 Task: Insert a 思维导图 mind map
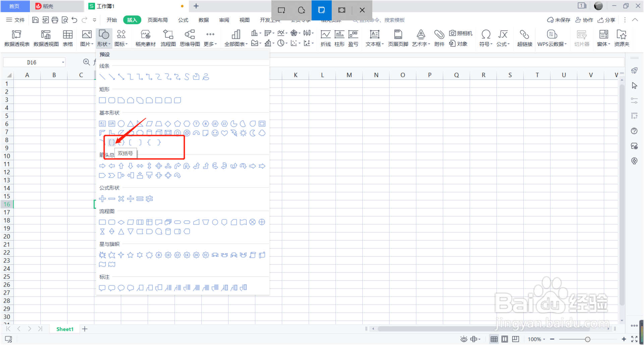tap(190, 38)
